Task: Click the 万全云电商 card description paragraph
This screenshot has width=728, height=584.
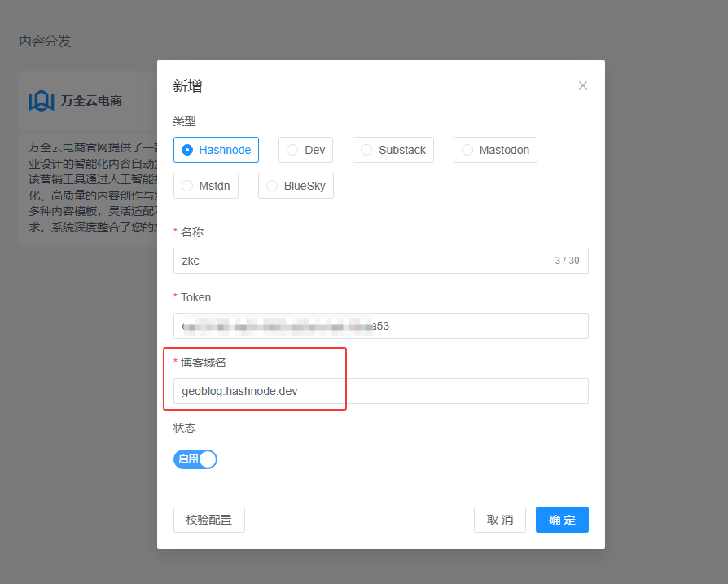Action: (x=90, y=187)
